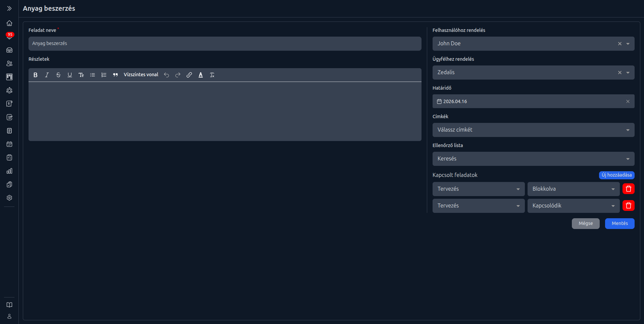This screenshot has height=324, width=644.
Task: Focus the Feladat neve input field
Action: [x=225, y=44]
